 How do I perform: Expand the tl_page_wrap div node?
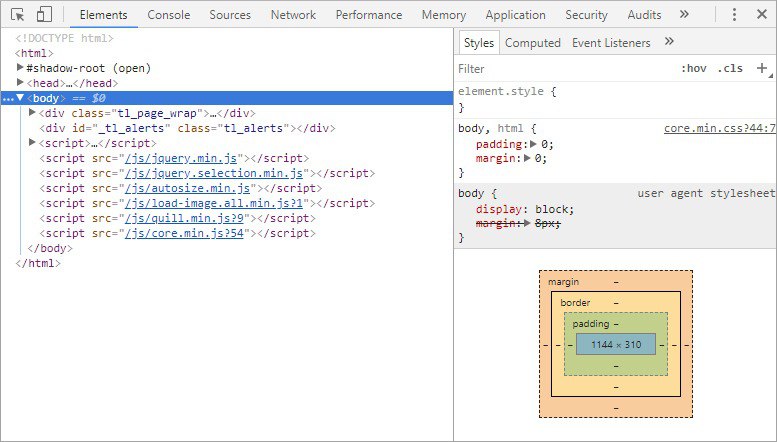pyautogui.click(x=32, y=112)
